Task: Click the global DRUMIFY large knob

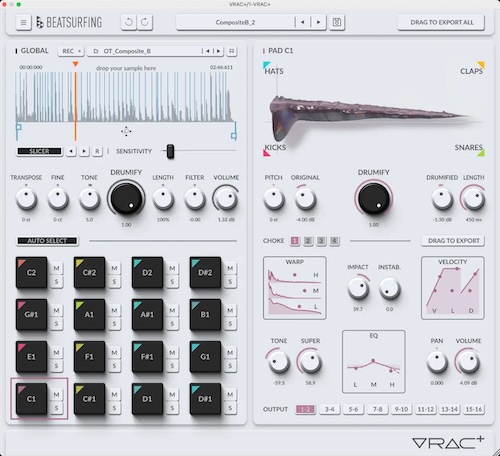Action: tap(126, 199)
